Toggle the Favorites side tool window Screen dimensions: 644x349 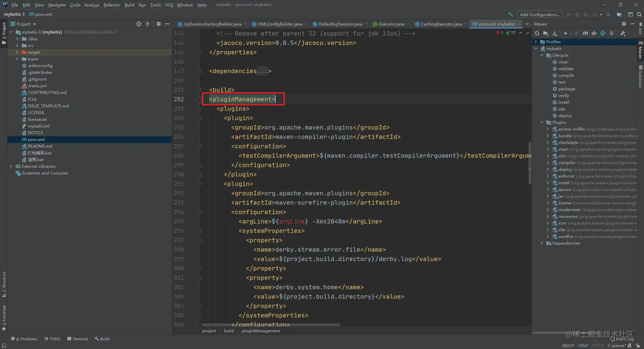4,318
